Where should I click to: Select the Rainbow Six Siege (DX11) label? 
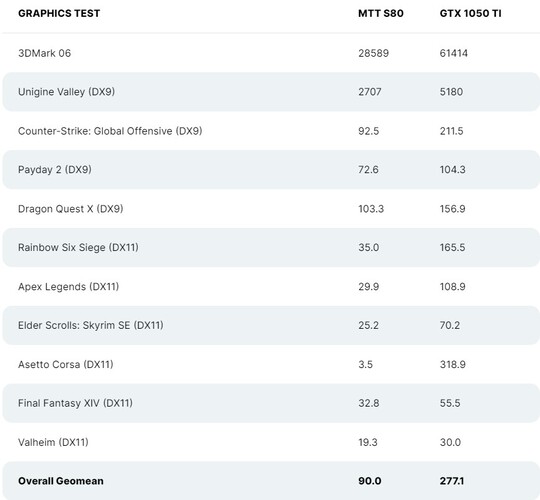click(x=78, y=248)
